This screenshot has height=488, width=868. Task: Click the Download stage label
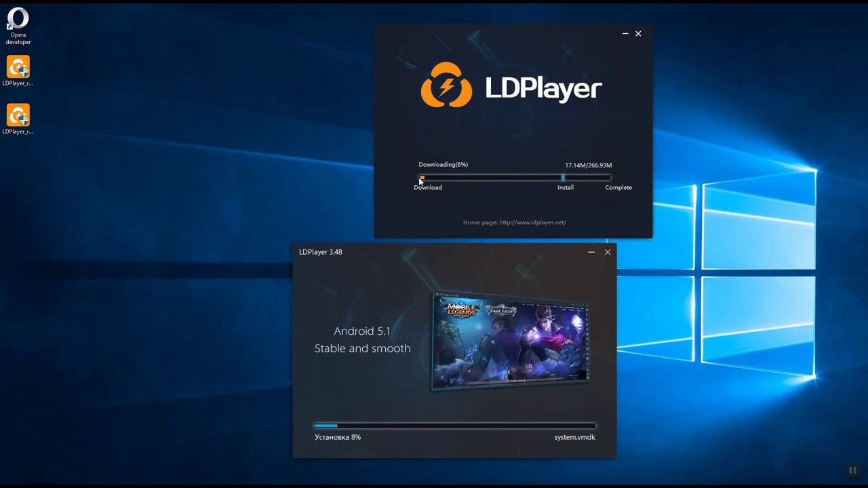click(x=428, y=188)
